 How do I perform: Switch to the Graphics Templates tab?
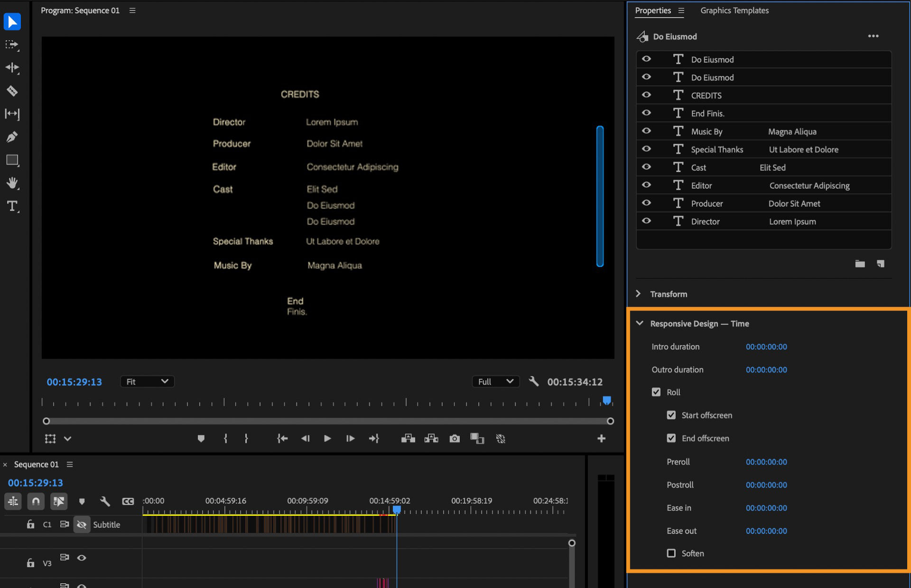tap(734, 10)
